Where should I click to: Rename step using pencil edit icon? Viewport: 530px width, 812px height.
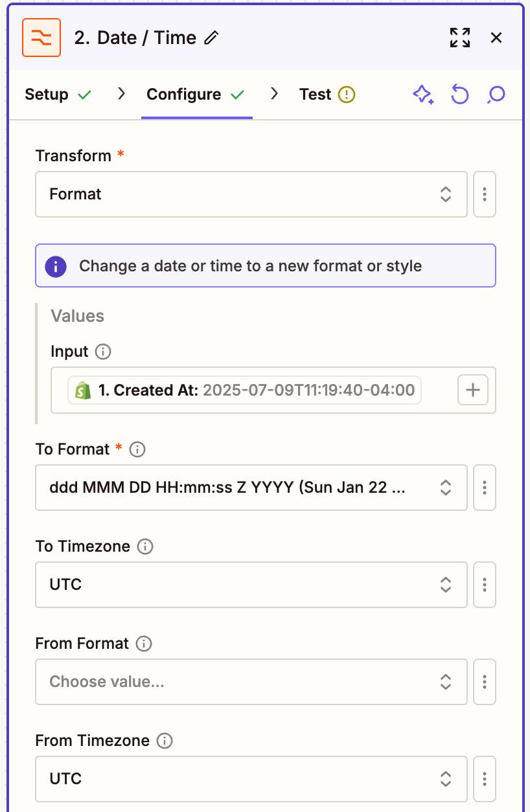pyautogui.click(x=211, y=38)
